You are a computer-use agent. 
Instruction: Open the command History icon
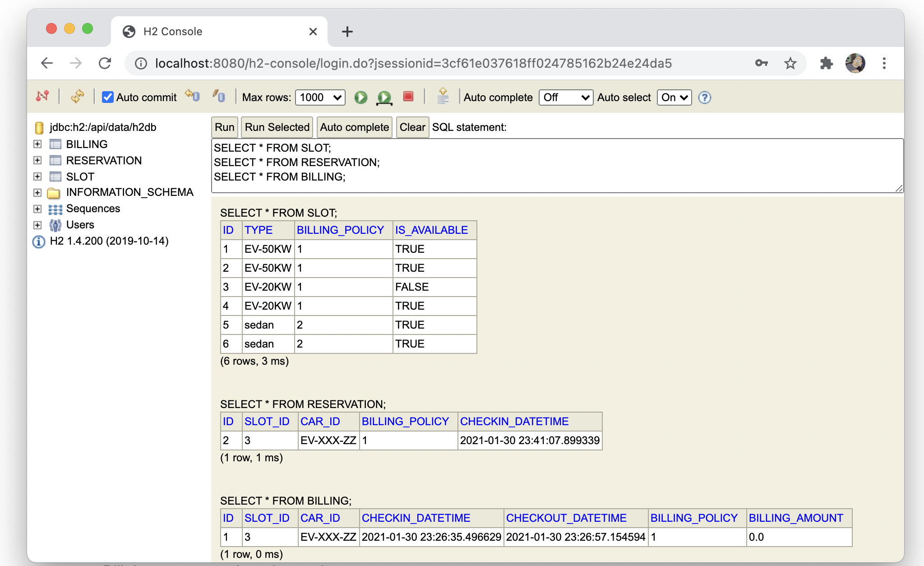pyautogui.click(x=443, y=97)
